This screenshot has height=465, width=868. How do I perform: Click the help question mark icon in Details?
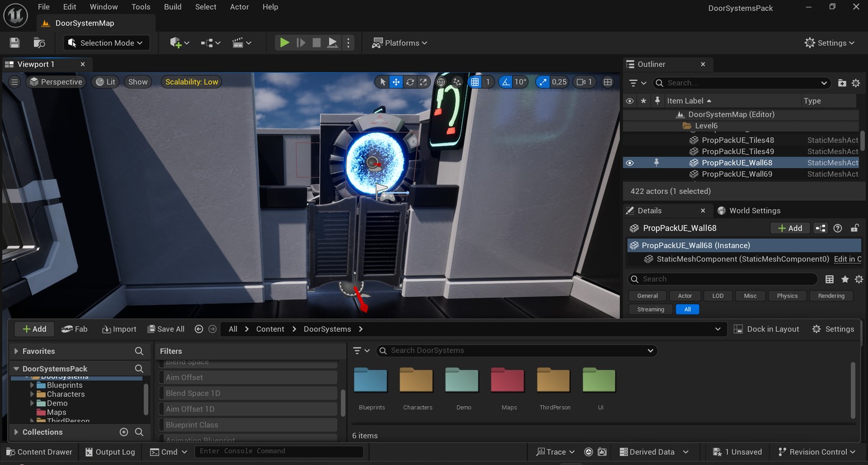pyautogui.click(x=837, y=228)
